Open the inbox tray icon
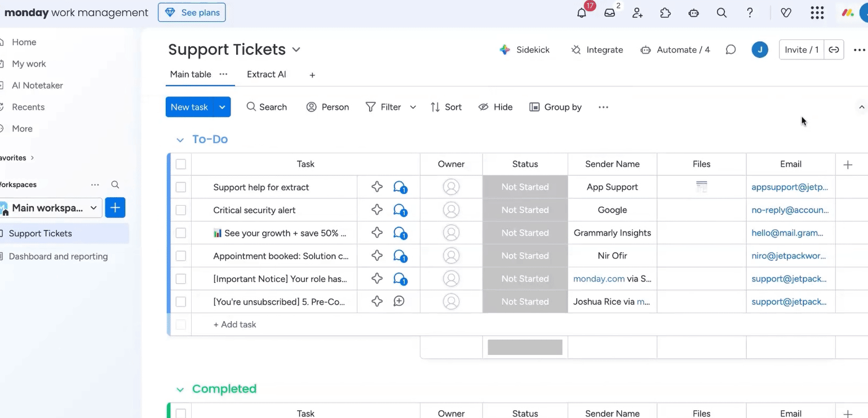 (609, 13)
